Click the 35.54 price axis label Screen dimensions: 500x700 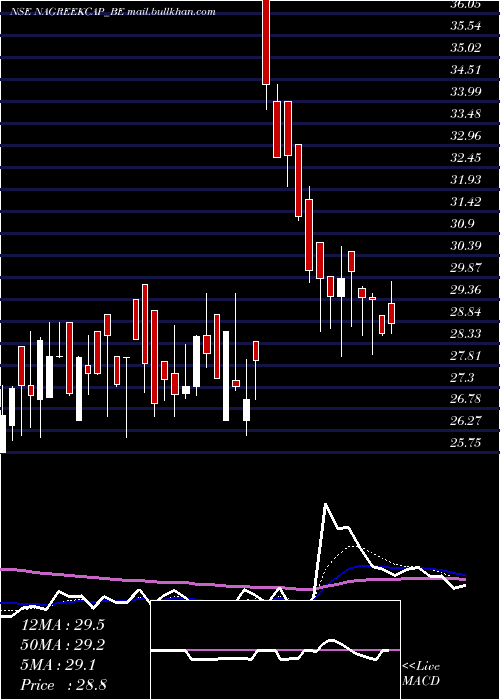tap(466, 26)
